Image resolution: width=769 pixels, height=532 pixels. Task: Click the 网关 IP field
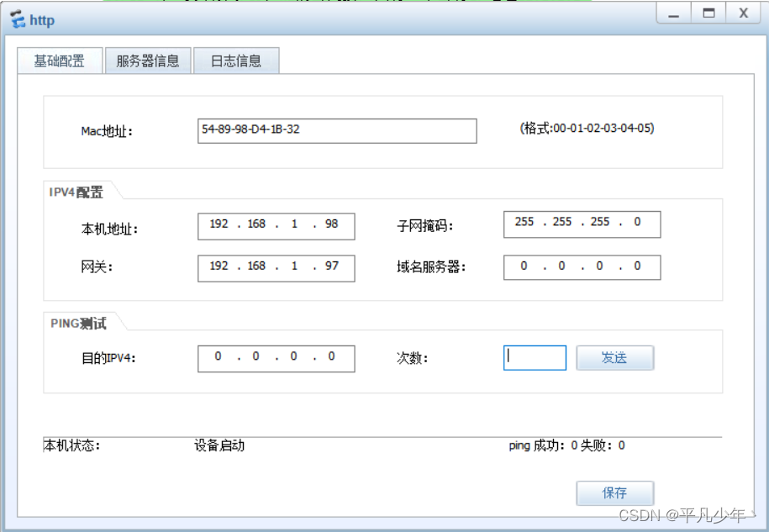(x=277, y=268)
